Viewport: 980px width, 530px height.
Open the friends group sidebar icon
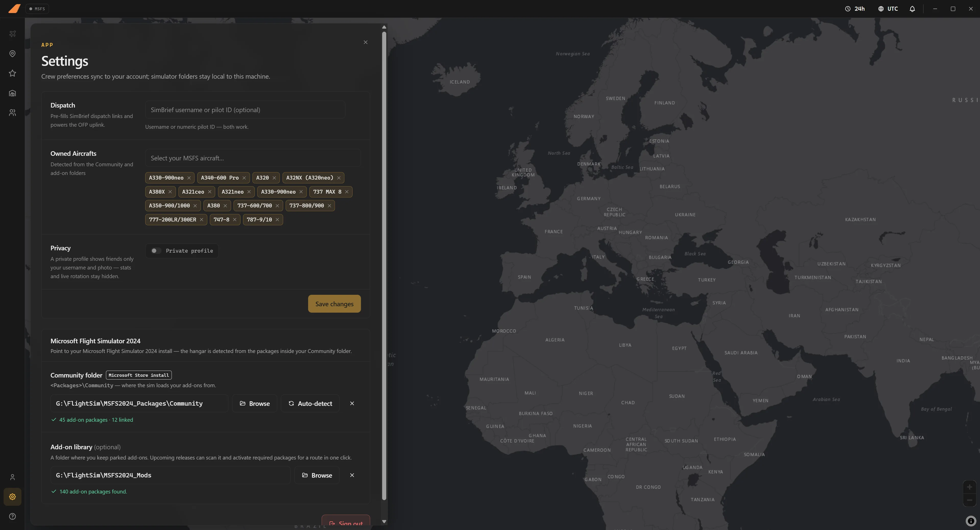tap(12, 113)
